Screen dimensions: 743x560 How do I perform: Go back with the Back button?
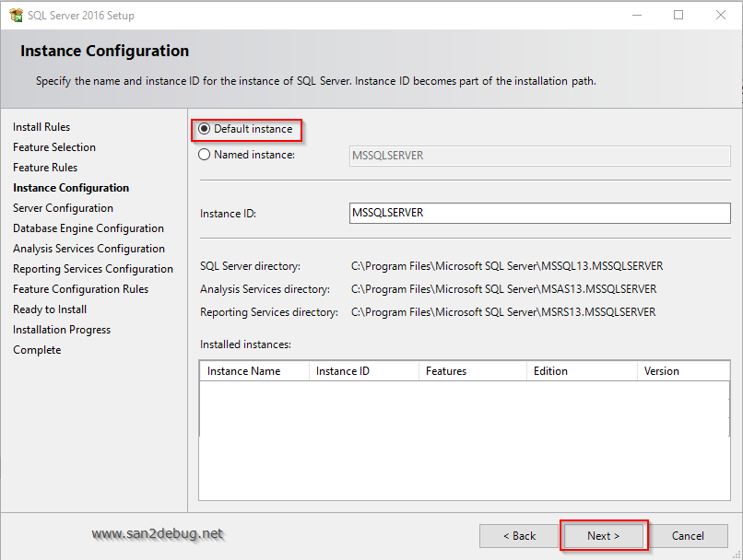click(519, 536)
